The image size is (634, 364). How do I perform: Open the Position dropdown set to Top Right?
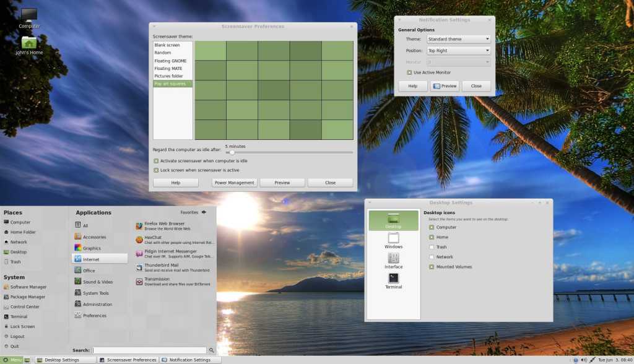click(x=458, y=51)
